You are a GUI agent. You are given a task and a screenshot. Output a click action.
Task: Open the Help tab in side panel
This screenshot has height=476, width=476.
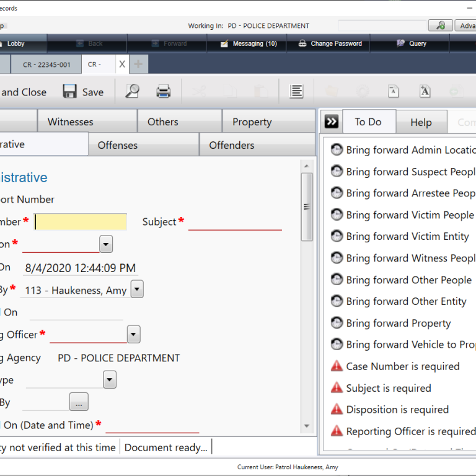coord(421,122)
